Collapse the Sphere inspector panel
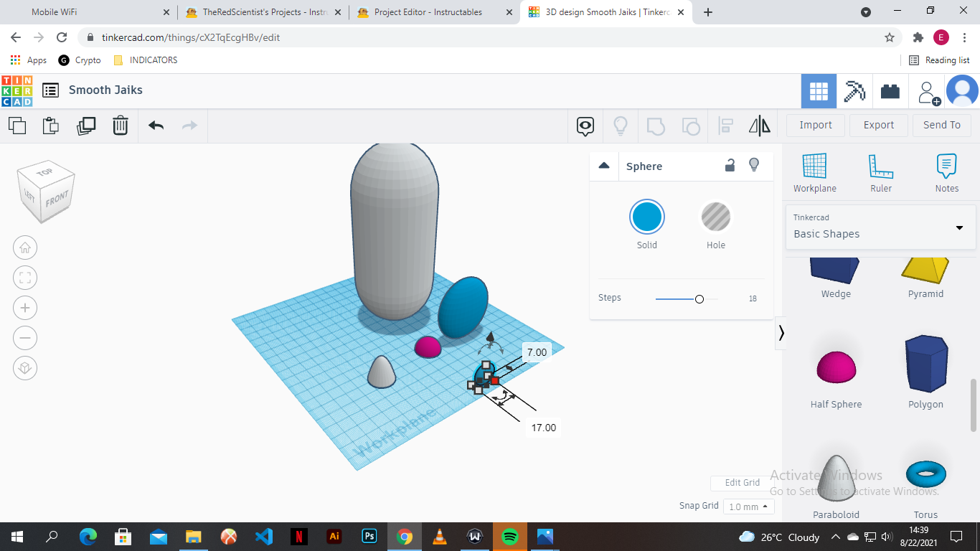Screen dimensions: 980x551 point(604,165)
